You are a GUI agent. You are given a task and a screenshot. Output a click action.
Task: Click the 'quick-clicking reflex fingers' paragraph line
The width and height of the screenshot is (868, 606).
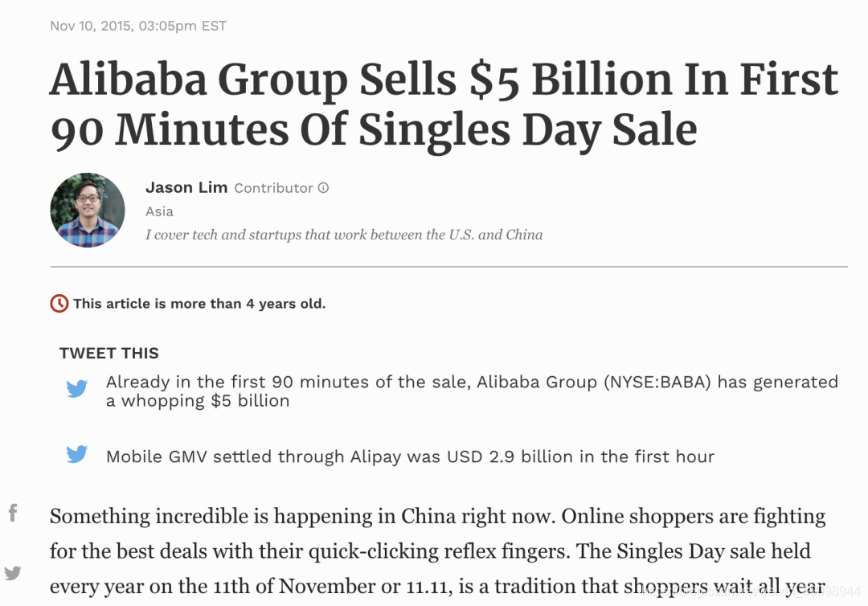pyautogui.click(x=430, y=551)
